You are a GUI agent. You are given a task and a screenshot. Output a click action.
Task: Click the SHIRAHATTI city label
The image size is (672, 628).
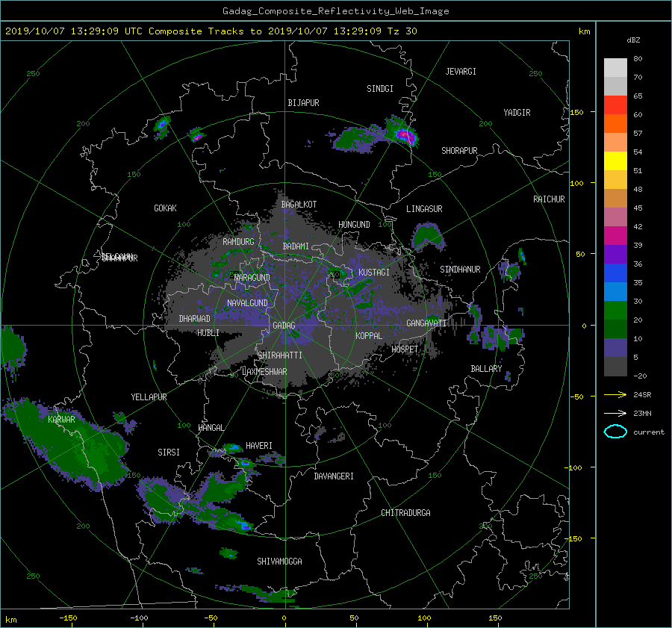pyautogui.click(x=280, y=355)
